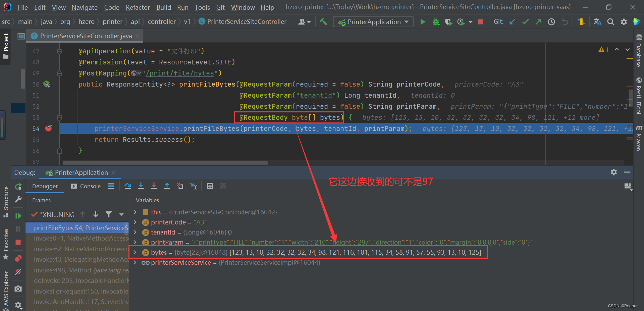
Task: Expand the bytes variable node
Action: pos(135,252)
